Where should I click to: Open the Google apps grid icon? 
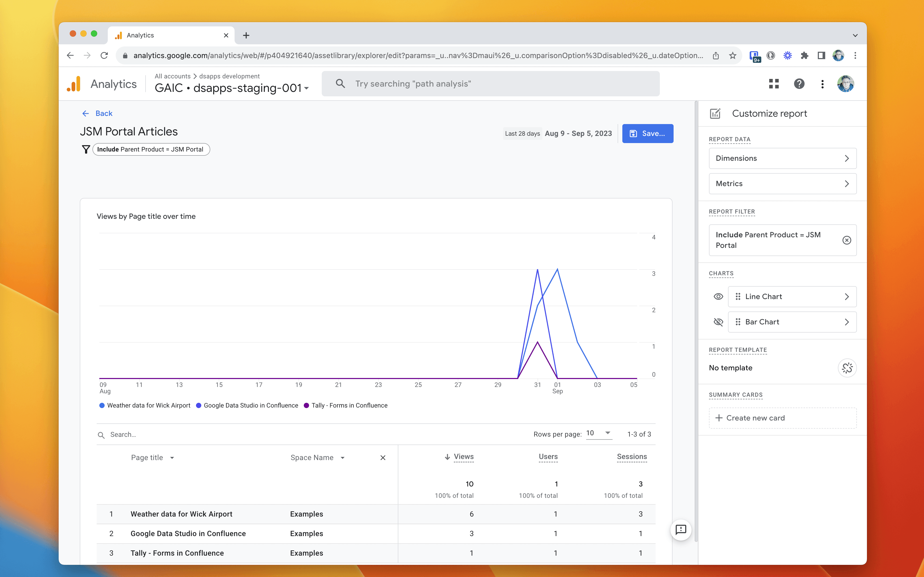774,84
